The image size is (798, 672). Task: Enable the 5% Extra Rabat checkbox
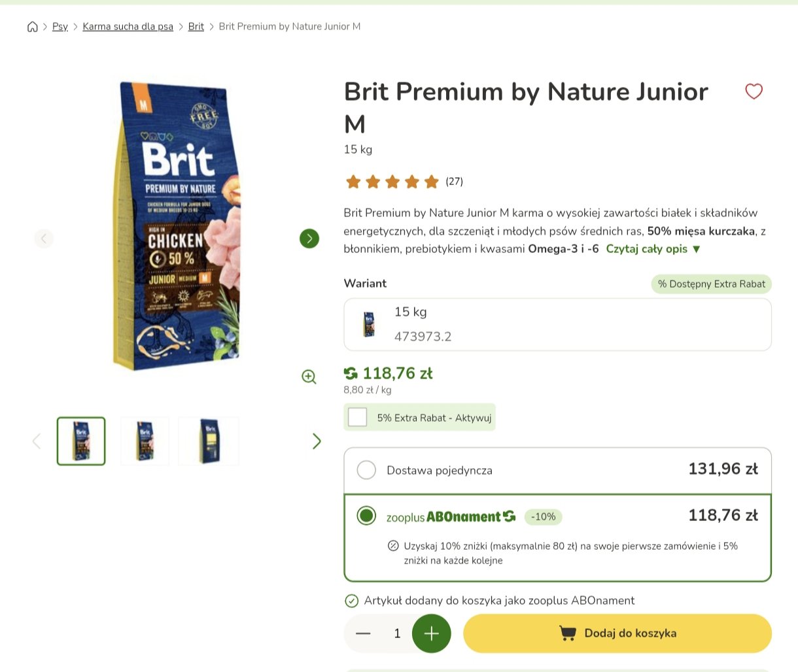point(357,417)
